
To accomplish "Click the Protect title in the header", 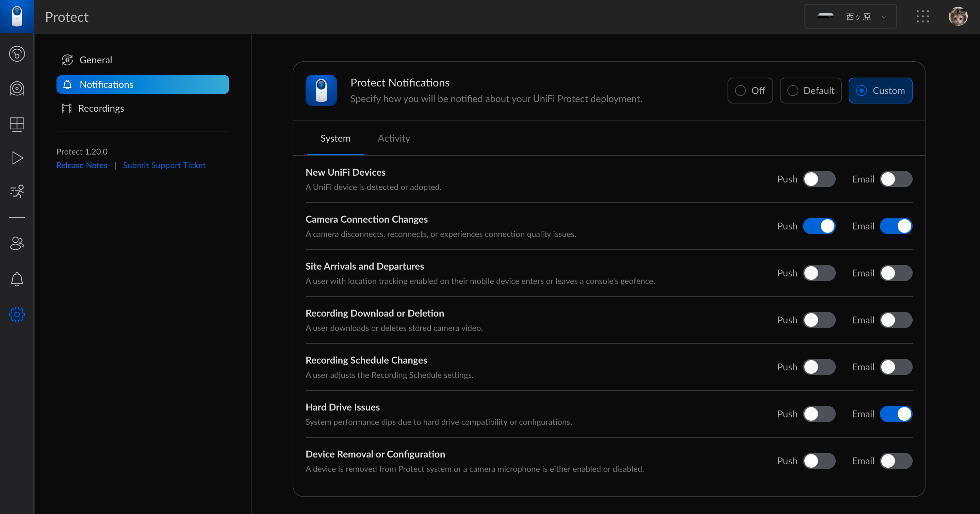I will [x=67, y=17].
